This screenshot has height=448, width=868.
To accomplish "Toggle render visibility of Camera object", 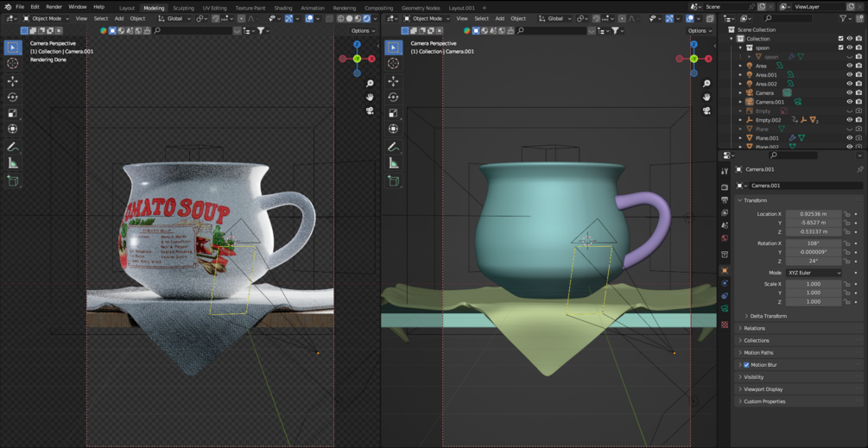I will (858, 93).
